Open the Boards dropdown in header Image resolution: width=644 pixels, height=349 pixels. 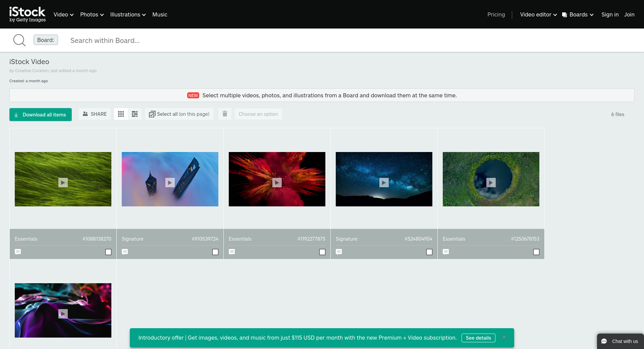(x=578, y=14)
